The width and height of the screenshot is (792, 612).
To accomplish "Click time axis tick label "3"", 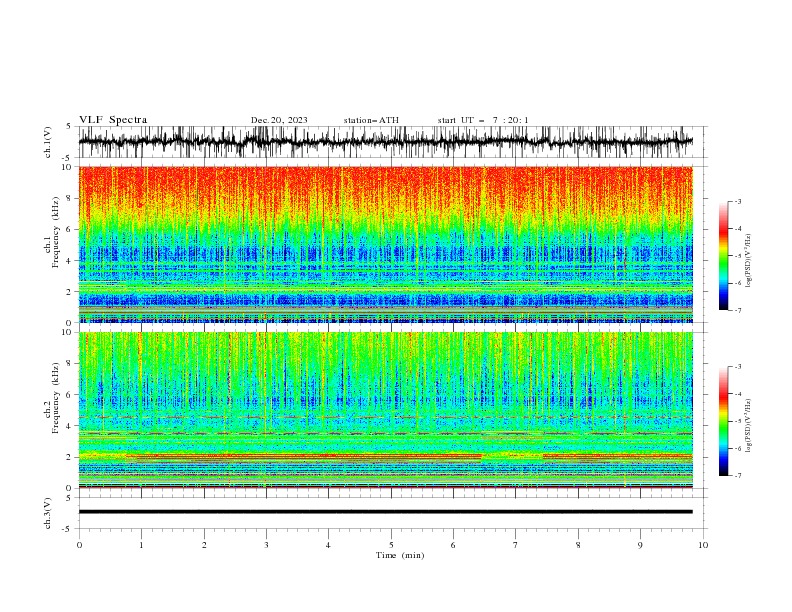I will (266, 545).
